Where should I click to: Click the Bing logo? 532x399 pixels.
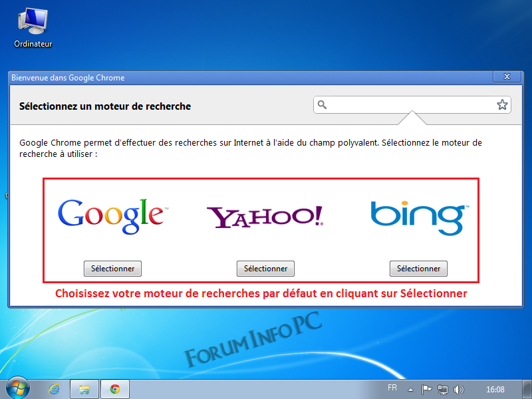420,217
